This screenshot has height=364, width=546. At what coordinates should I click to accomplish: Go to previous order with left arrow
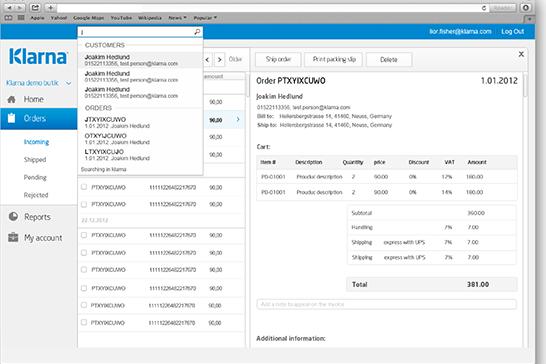point(207,60)
